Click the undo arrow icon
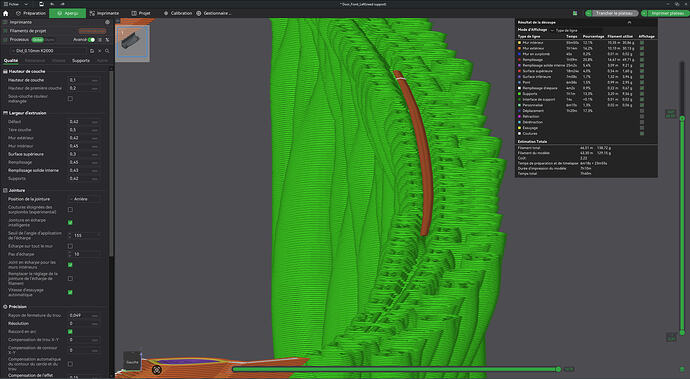 click(x=52, y=4)
